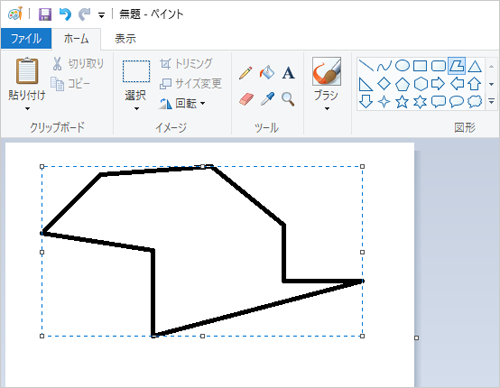Undo the last action
This screenshot has width=500, height=388.
65,14
